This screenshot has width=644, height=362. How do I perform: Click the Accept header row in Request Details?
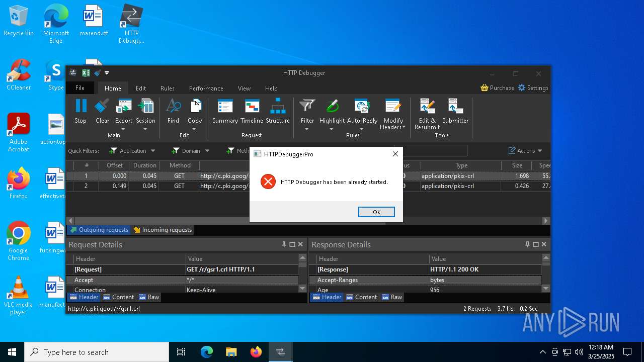pyautogui.click(x=182, y=280)
